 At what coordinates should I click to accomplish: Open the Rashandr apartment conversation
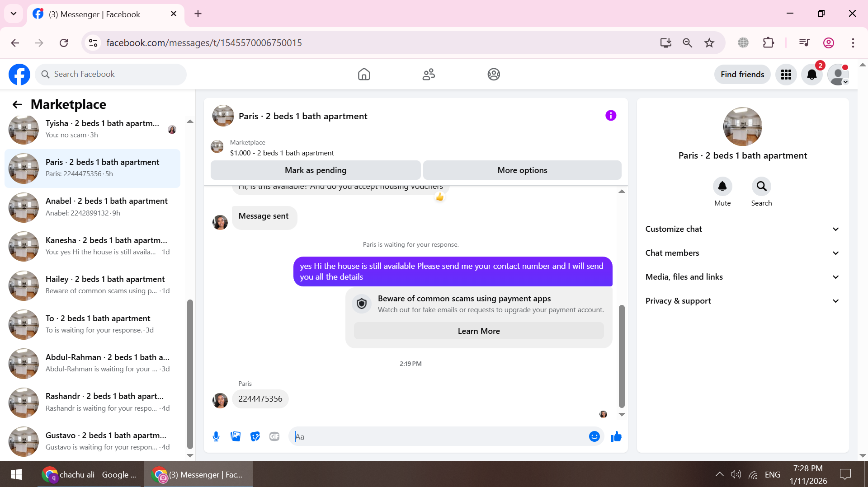93,403
